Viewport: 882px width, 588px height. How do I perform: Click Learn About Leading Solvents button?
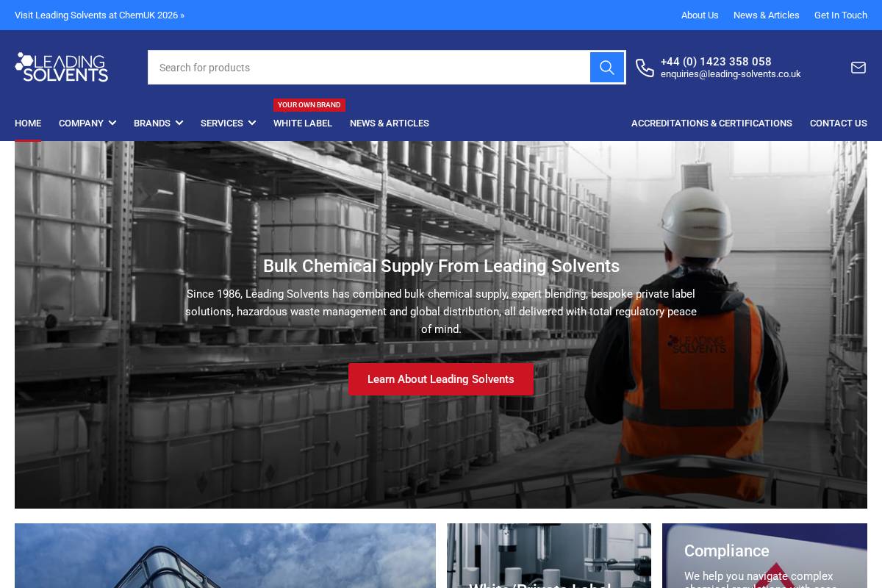(441, 379)
